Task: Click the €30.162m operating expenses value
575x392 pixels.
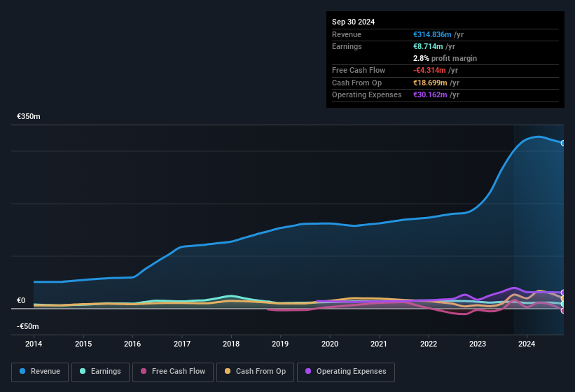Action: pos(430,95)
